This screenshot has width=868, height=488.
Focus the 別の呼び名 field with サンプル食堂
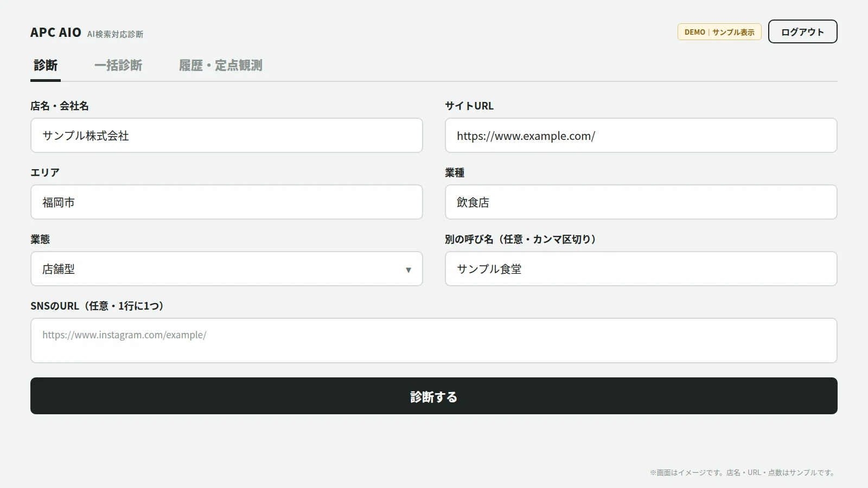[641, 269]
